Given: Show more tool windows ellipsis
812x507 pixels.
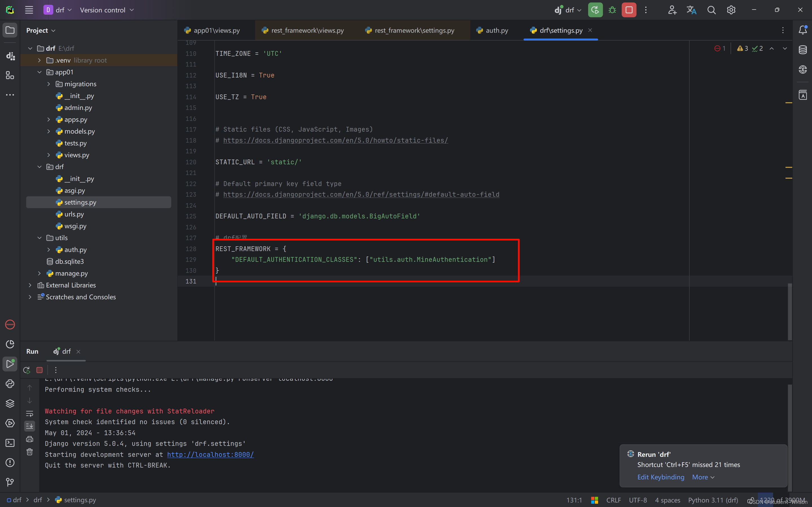Looking at the screenshot, I should [x=10, y=95].
